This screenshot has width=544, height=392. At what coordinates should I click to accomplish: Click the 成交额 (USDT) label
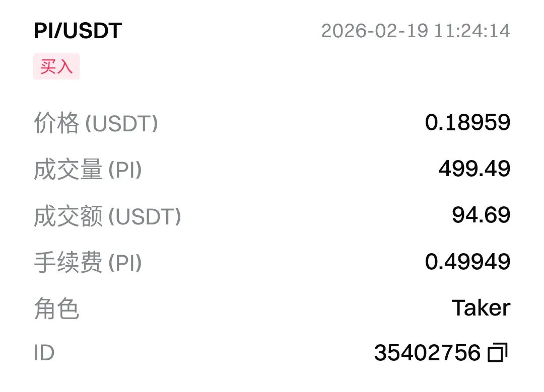tap(108, 216)
